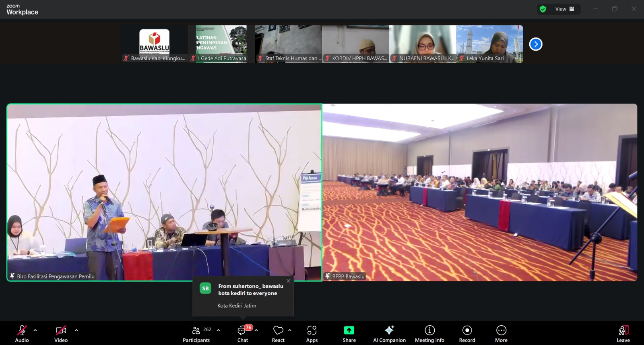644x345 pixels.
Task: Click the green encryption shield icon
Action: click(543, 9)
